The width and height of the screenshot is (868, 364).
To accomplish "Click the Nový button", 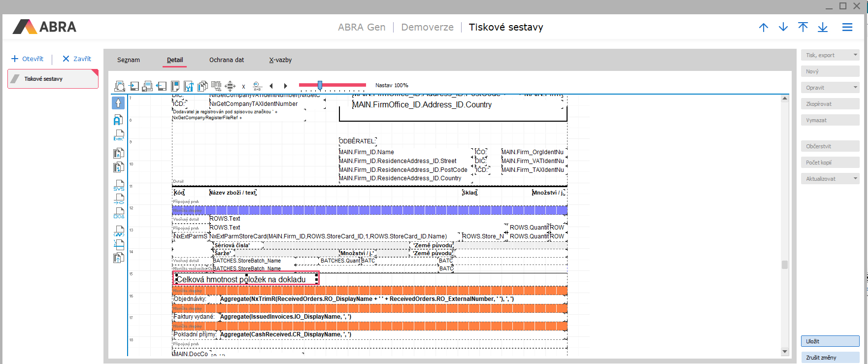I will [x=830, y=71].
